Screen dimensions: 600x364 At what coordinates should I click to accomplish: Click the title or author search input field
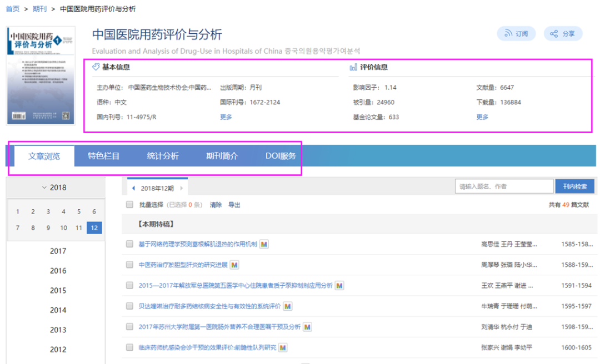(503, 186)
